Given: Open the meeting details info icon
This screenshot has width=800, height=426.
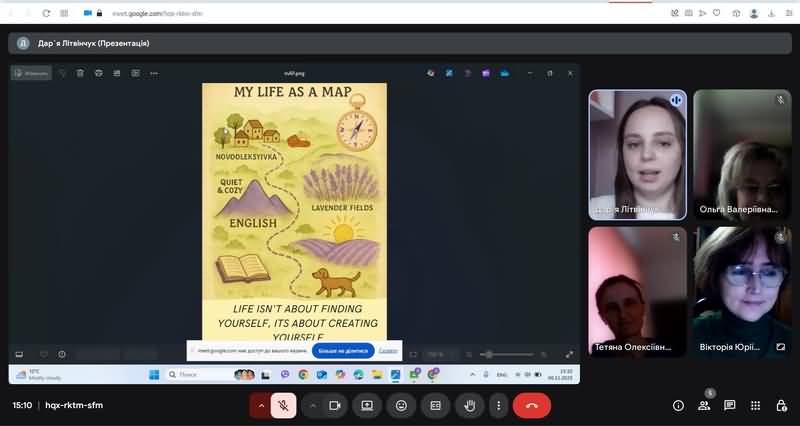Looking at the screenshot, I should pyautogui.click(x=678, y=405).
